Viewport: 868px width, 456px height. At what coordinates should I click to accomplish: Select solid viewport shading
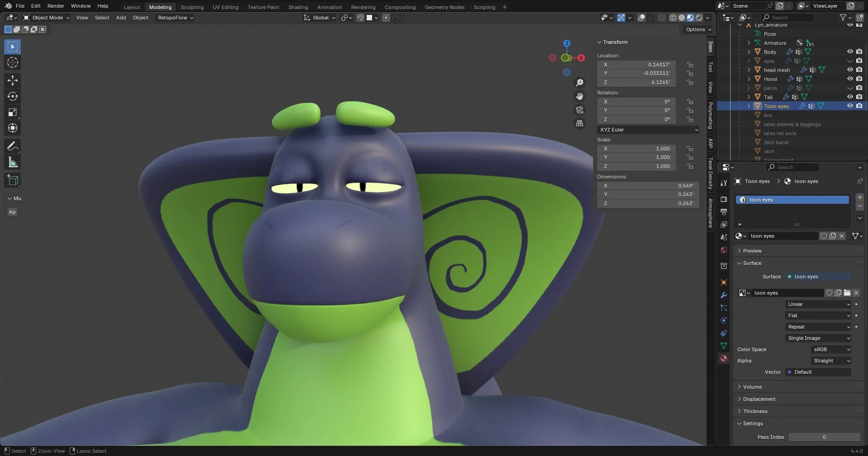tap(682, 18)
